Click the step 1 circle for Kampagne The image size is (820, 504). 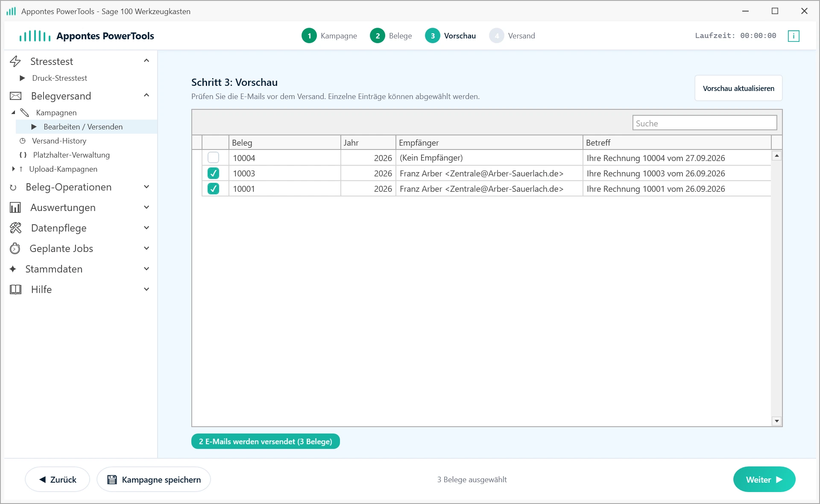point(309,36)
